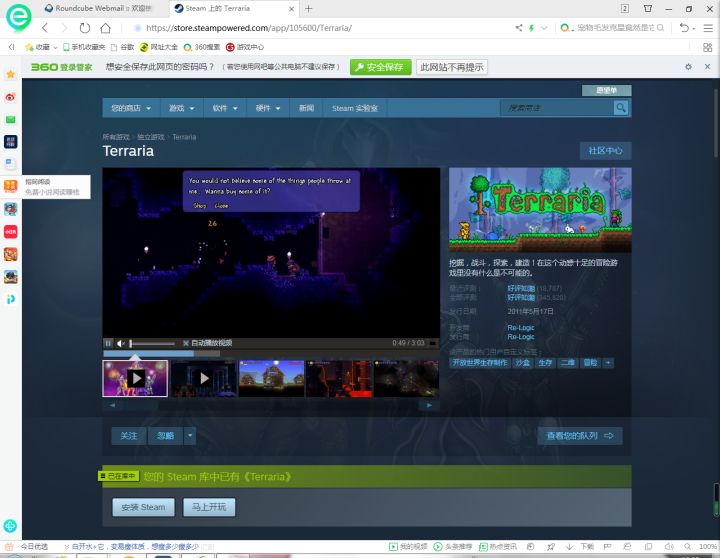This screenshot has height=558, width=720.
Task: Open the Weibo icon in the sidebar
Action: [11, 97]
